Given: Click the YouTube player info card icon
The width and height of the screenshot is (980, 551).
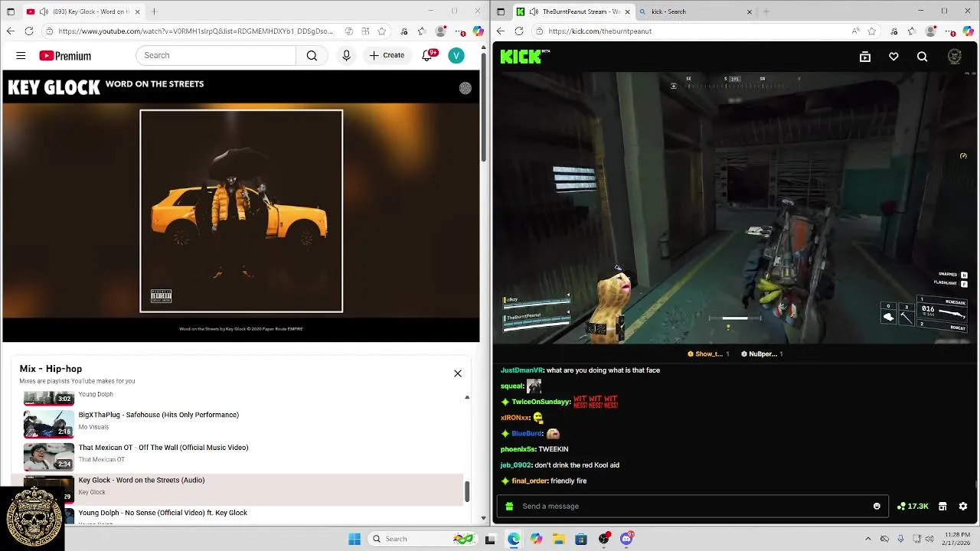Looking at the screenshot, I should 465,88.
